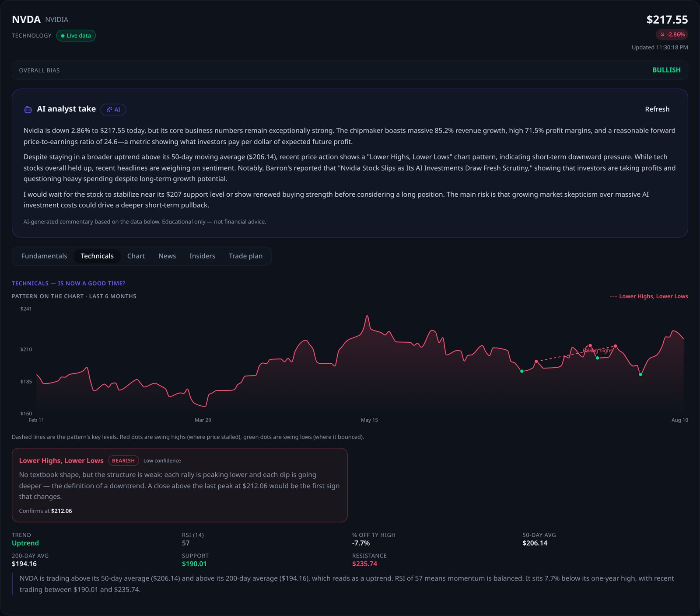Click the Feb 11 x-axis date
Image resolution: width=700 pixels, height=616 pixels.
[36, 420]
